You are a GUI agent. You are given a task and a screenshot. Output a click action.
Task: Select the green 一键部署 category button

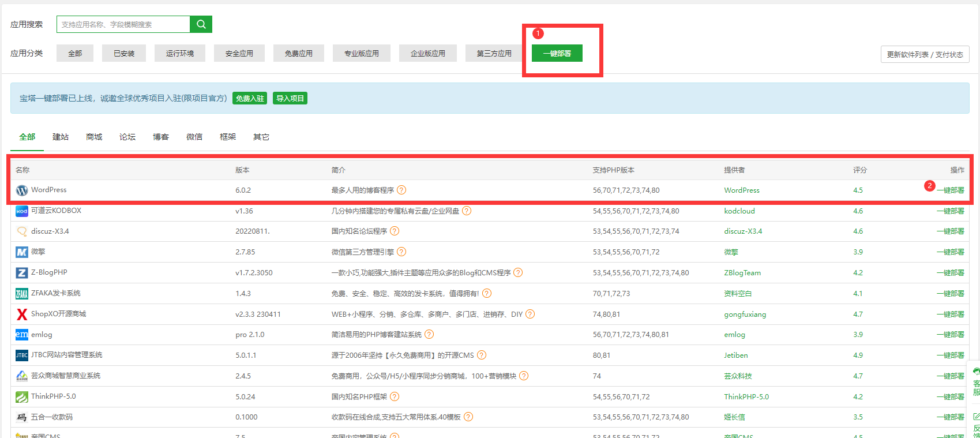pos(557,53)
